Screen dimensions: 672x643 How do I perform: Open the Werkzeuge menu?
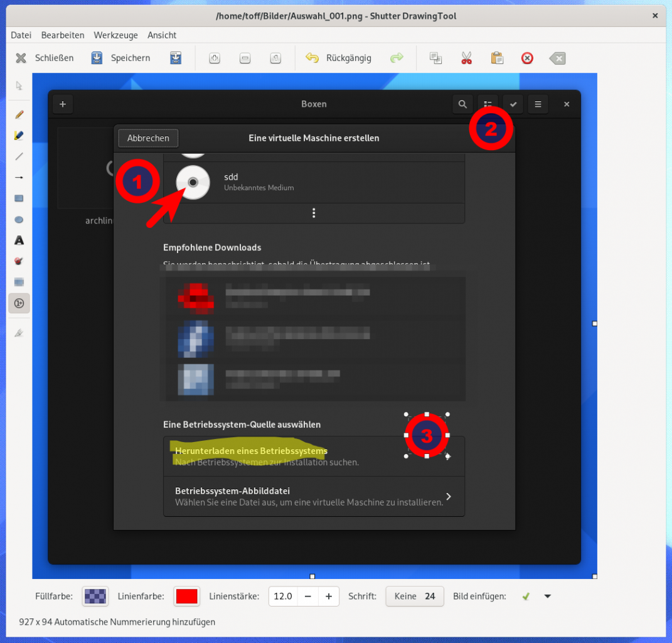pos(115,35)
